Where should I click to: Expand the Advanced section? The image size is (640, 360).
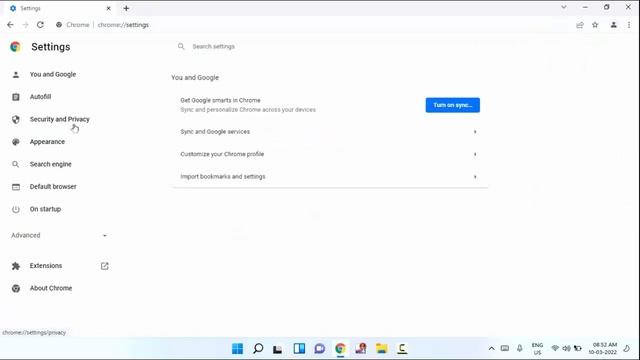point(59,236)
